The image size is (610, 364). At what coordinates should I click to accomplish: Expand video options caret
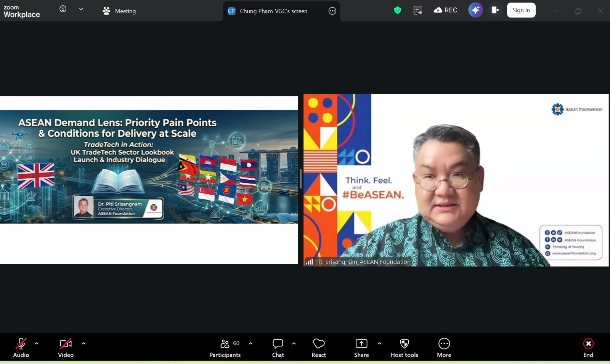coord(83,343)
